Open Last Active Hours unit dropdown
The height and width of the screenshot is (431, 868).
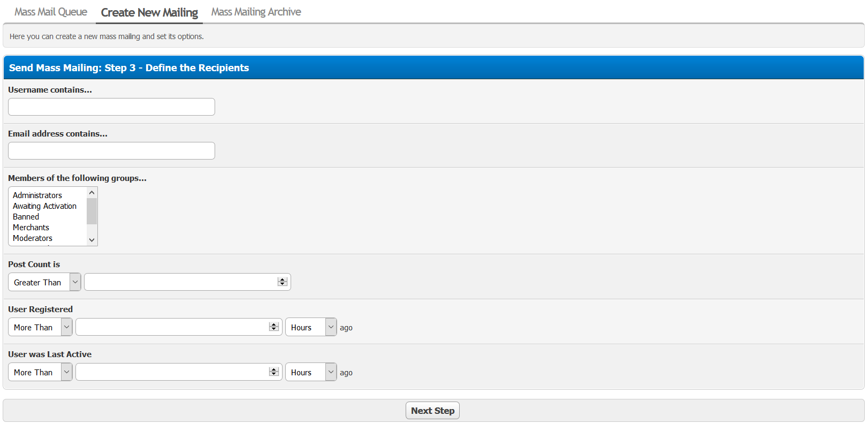311,372
